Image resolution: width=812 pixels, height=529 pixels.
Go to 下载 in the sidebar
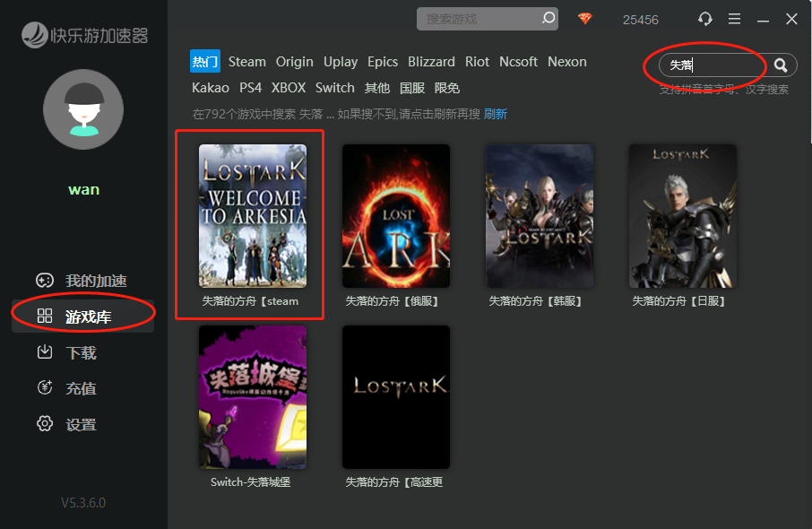pos(81,352)
